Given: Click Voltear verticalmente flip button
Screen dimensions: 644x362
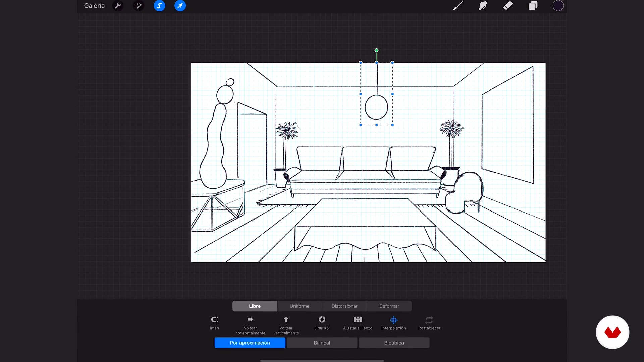Looking at the screenshot, I should tap(286, 325).
